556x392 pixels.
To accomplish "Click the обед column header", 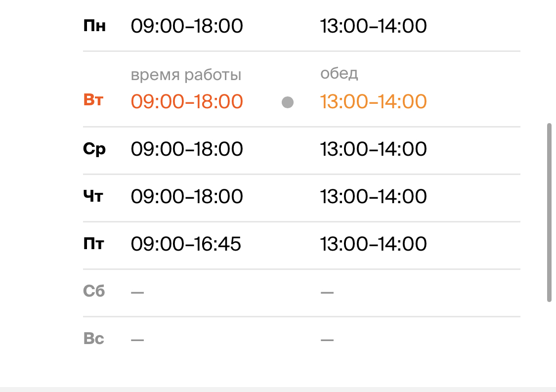I will point(340,74).
